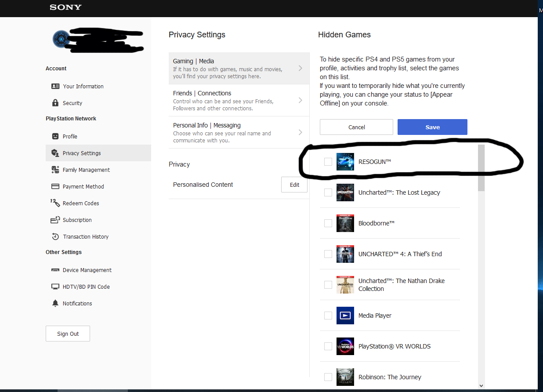Viewport: 543px width, 392px height.
Task: Click the Bloodborne game title text
Action: coord(376,223)
